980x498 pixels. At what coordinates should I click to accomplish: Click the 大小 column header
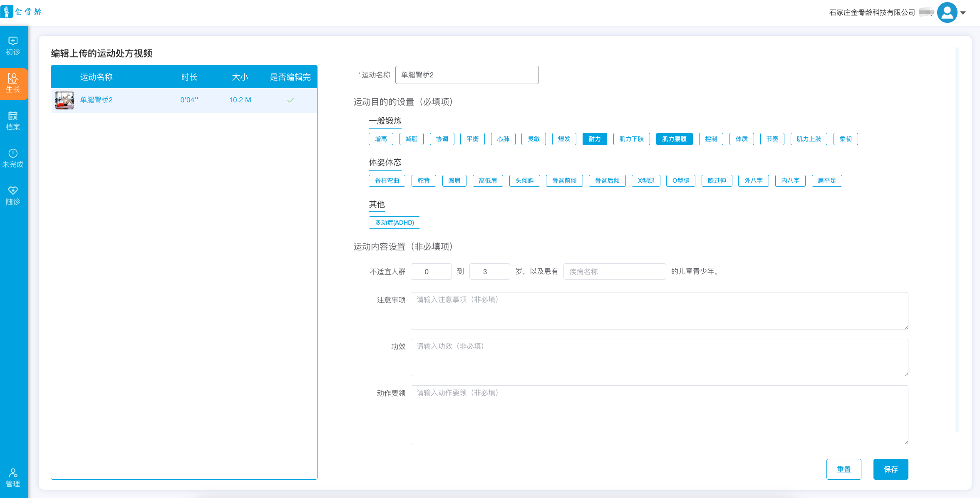point(240,77)
